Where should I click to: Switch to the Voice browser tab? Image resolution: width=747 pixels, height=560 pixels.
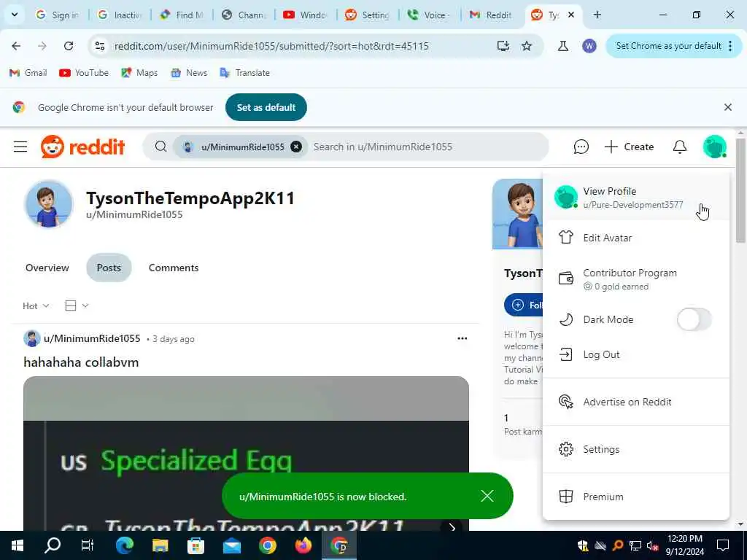(x=429, y=15)
